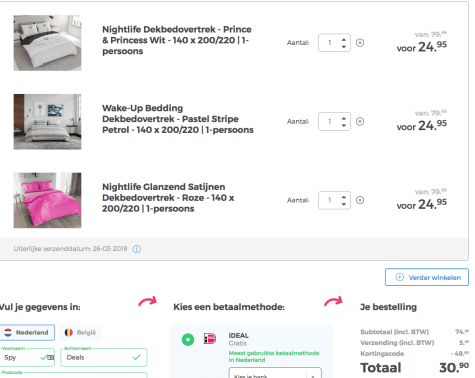Remove Pastel Stripe Petrol item from cart

pos(360,121)
